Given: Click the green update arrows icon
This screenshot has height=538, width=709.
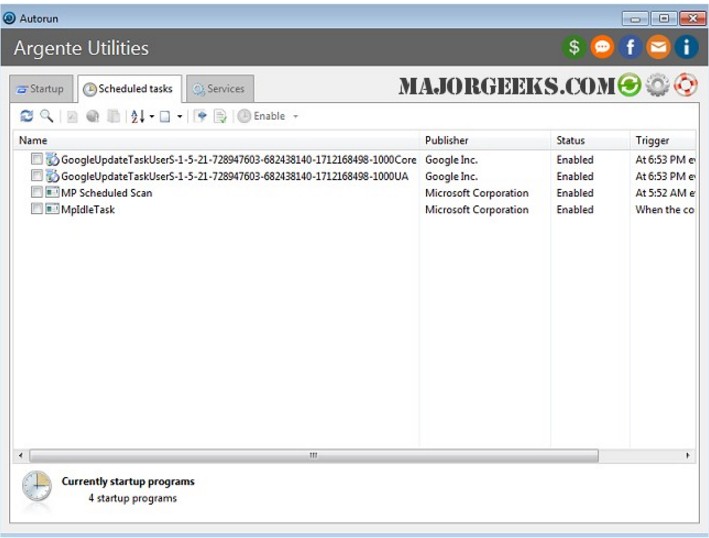Looking at the screenshot, I should point(629,85).
